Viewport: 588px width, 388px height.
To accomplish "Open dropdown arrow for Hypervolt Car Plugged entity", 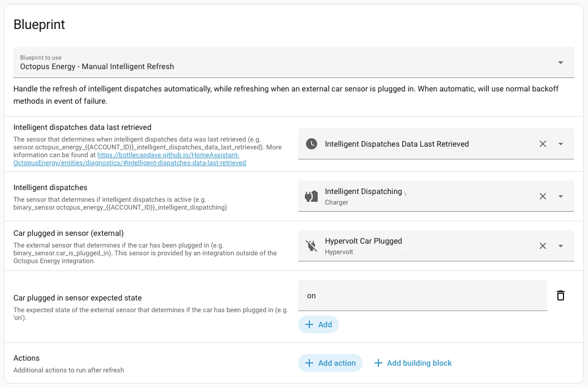I will tap(561, 246).
